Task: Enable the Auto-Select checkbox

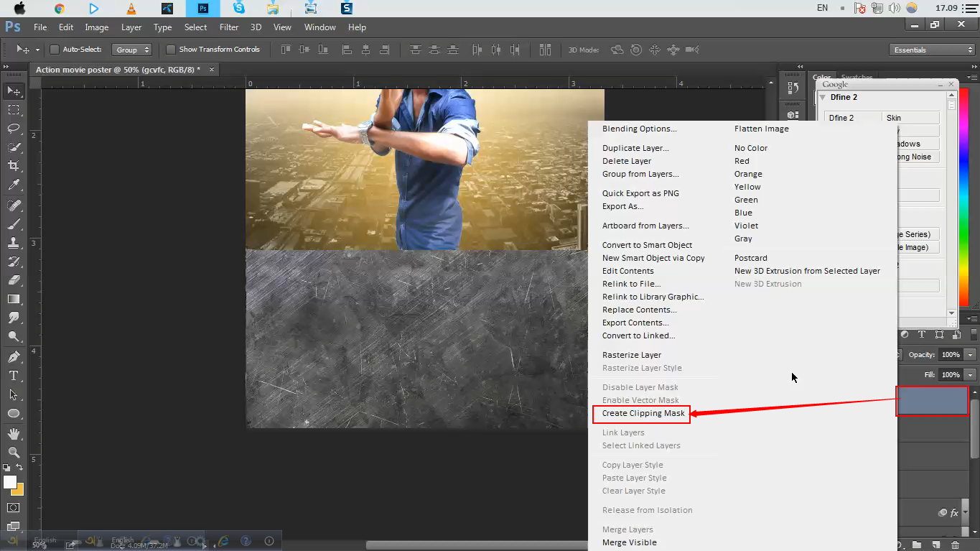Action: (x=54, y=49)
